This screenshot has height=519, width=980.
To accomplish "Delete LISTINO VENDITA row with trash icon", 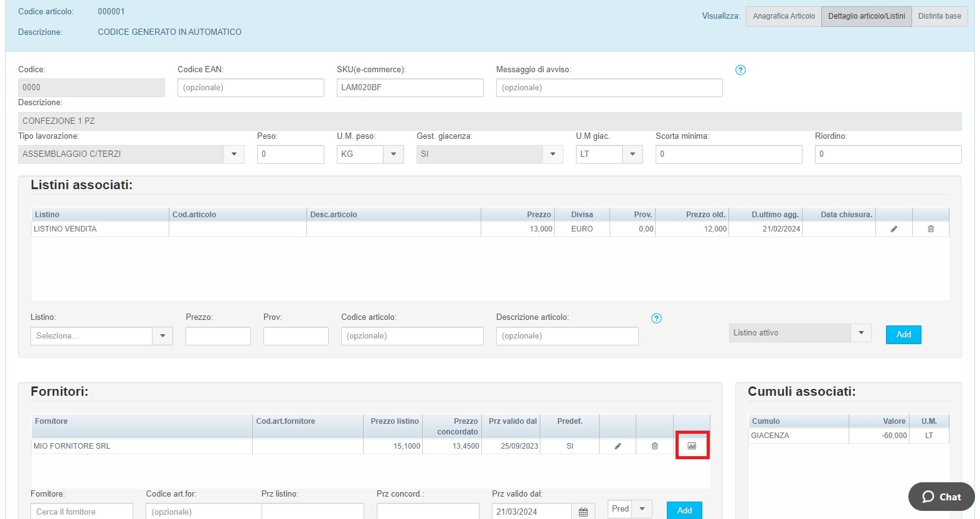I will point(931,229).
